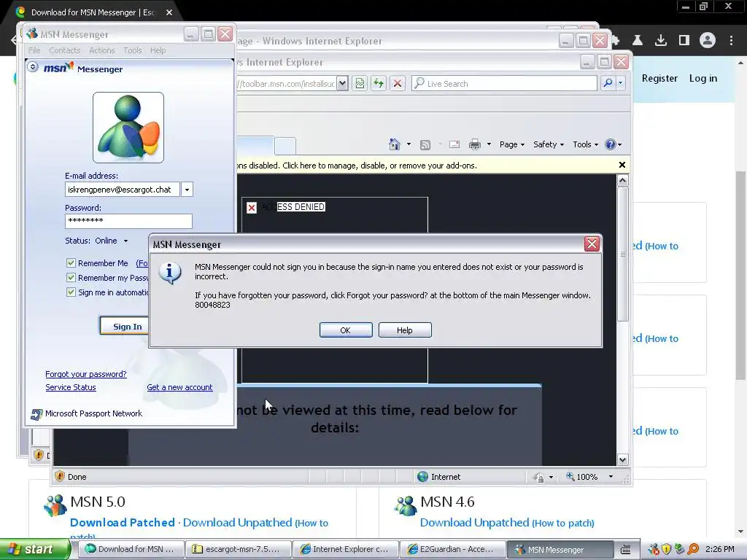The image size is (747, 560).
Task: Open Forgot your password link
Action: point(86,374)
